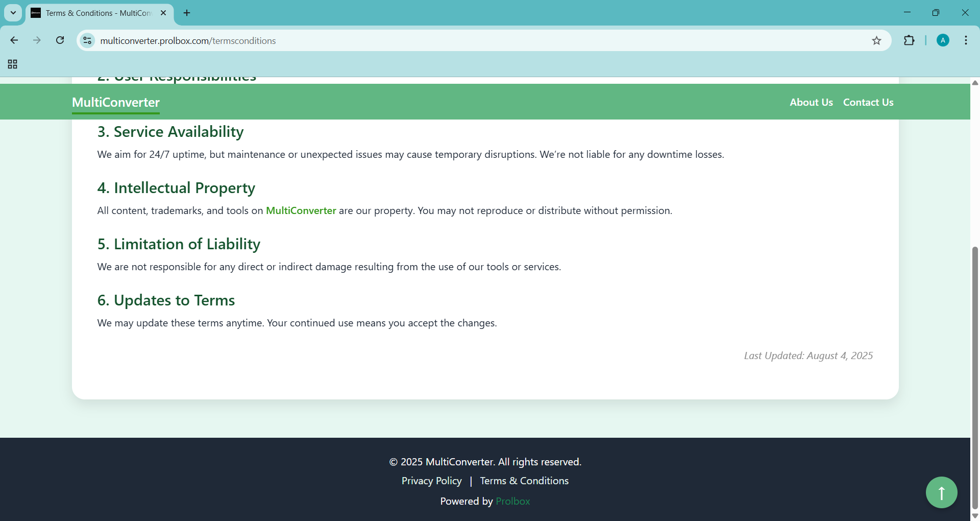Open the profile avatar menu

click(x=943, y=41)
